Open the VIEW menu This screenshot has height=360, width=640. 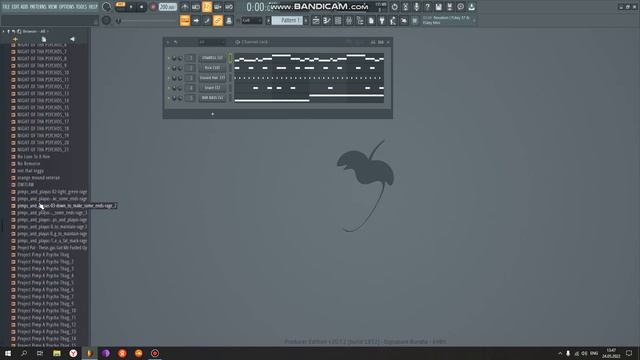53,7
